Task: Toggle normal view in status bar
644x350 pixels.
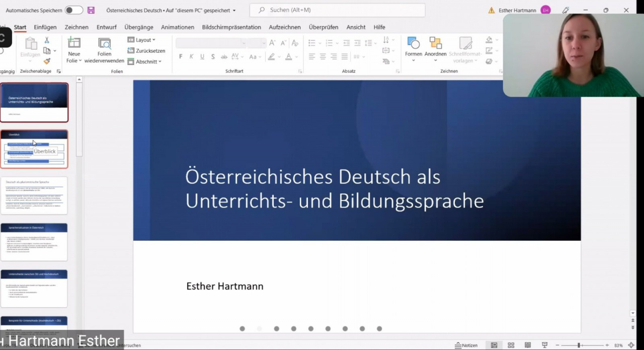Action: (x=494, y=345)
